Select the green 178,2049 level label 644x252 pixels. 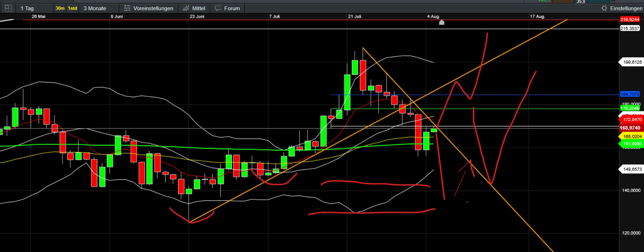pos(630,108)
